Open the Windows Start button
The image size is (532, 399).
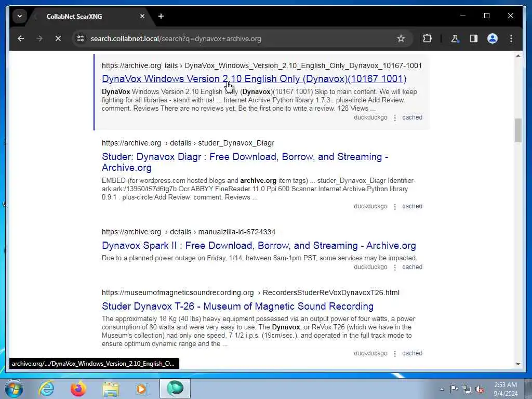14,389
